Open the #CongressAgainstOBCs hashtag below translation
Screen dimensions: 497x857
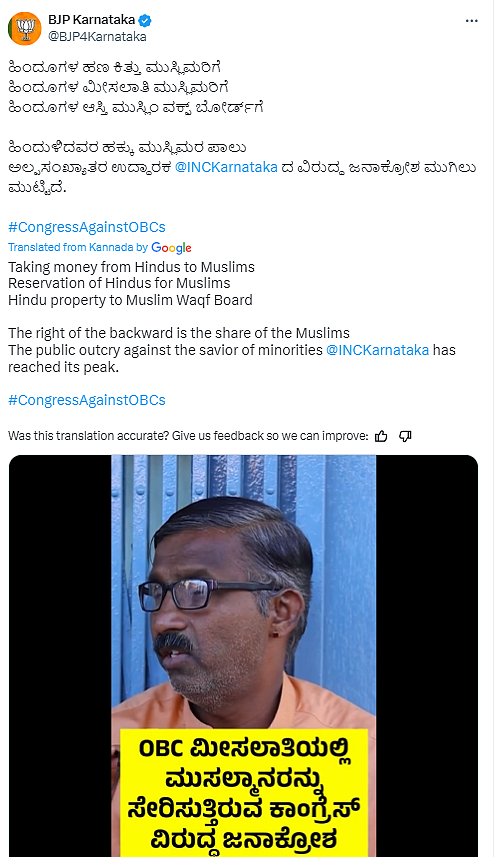click(x=87, y=400)
